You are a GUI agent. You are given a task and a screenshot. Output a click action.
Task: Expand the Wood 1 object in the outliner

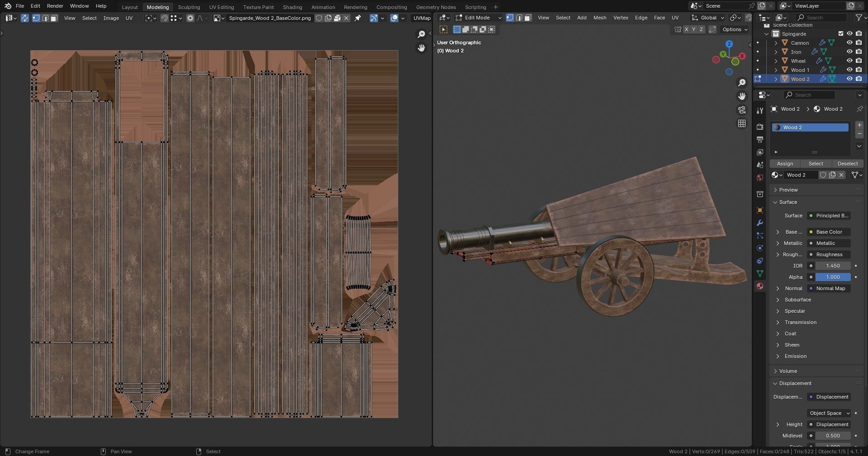[x=776, y=70]
